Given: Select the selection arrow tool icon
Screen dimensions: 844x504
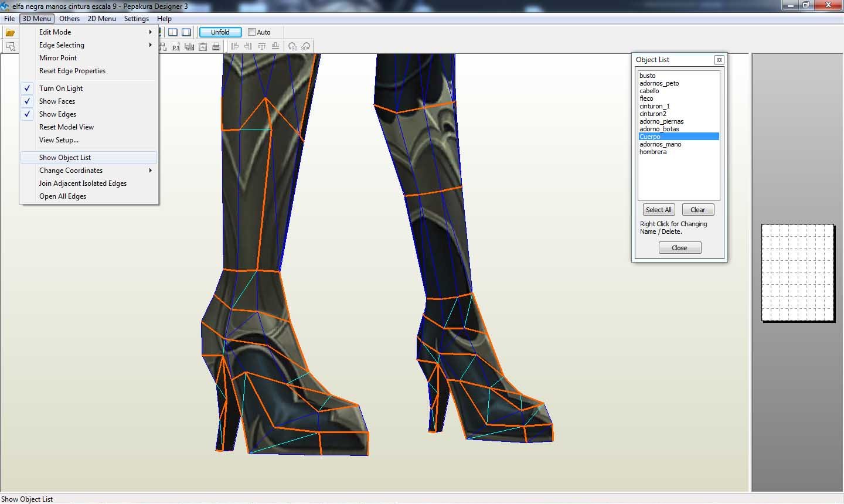Looking at the screenshot, I should [x=10, y=46].
